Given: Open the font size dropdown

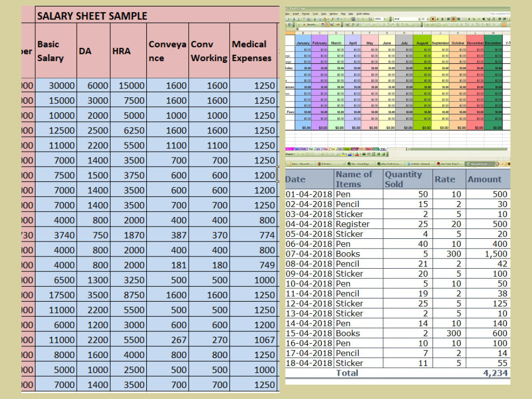Looking at the screenshot, I should point(428,19).
